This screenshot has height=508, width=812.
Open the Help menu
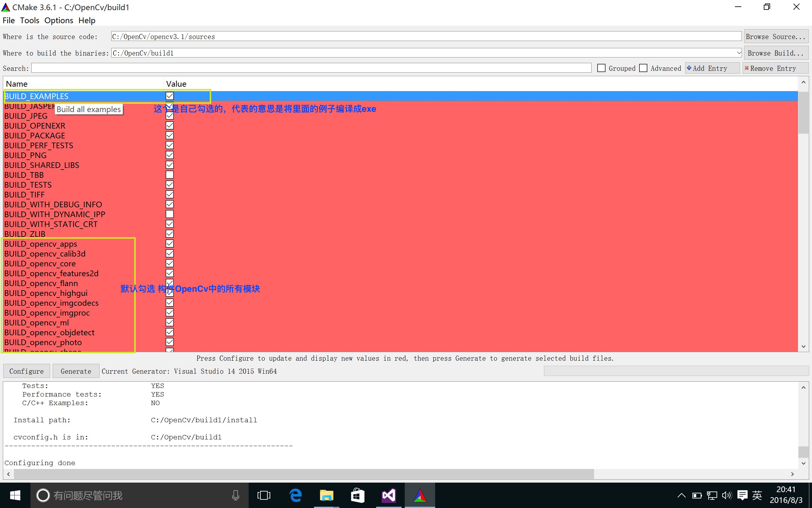tap(87, 21)
